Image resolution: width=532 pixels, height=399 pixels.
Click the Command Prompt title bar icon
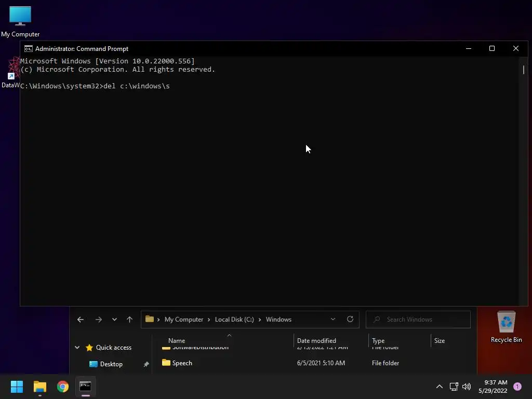[29, 49]
